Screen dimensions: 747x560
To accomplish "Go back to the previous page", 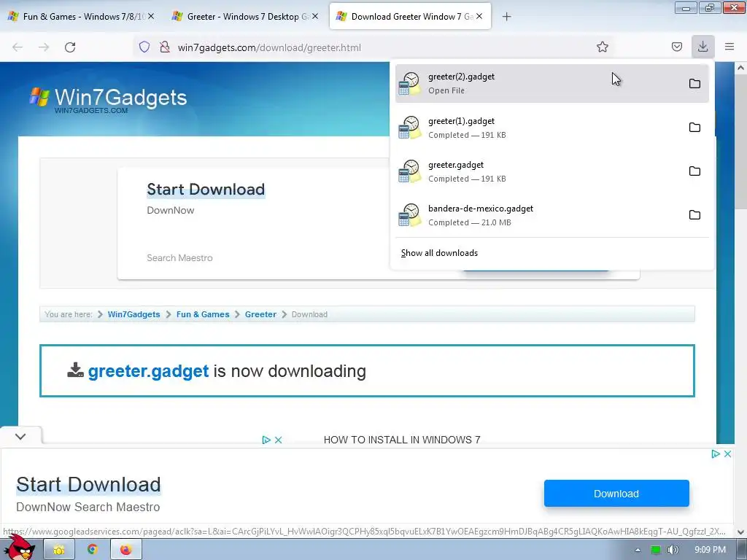I will tap(18, 47).
